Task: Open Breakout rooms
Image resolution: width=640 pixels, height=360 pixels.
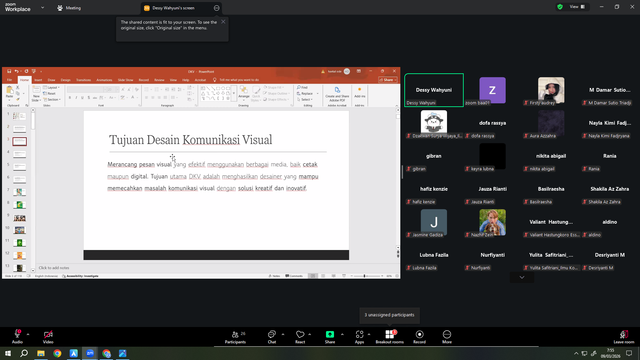Action: (x=389, y=337)
